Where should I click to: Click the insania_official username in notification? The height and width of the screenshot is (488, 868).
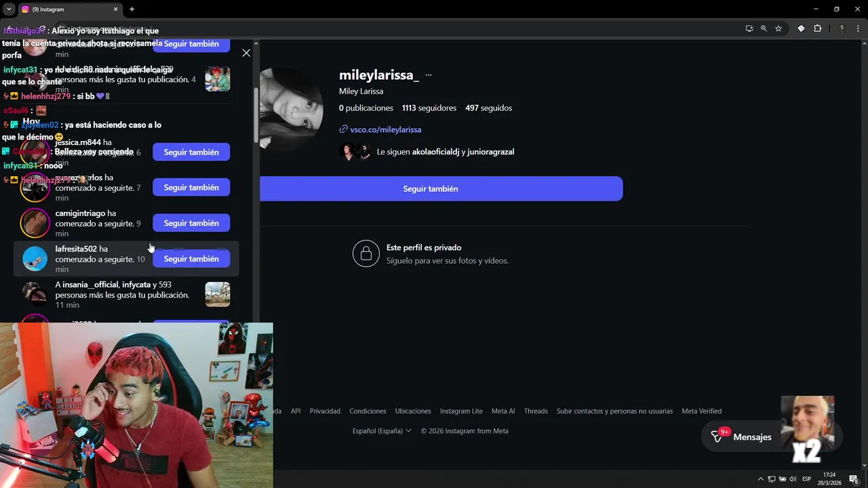90,285
